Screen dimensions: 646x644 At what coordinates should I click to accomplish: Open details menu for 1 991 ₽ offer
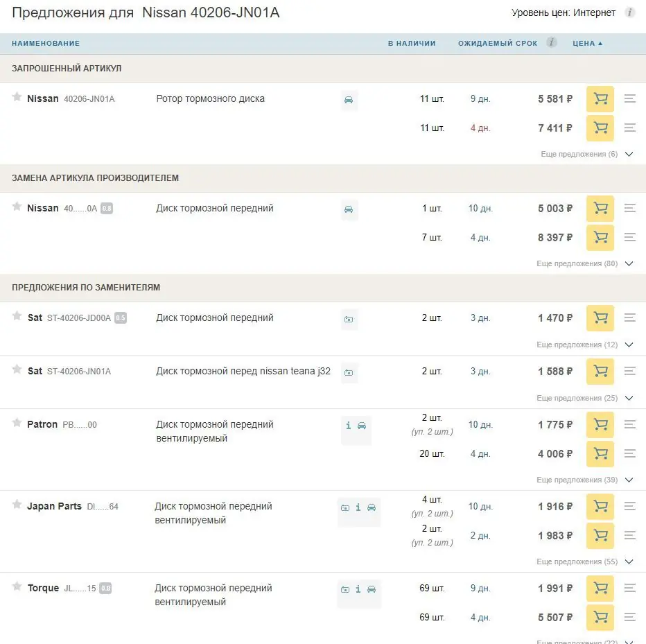click(629, 588)
